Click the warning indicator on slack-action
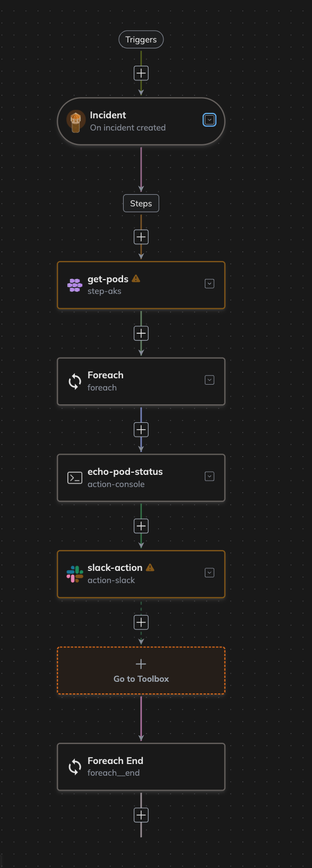The height and width of the screenshot is (868, 312). coord(150,567)
